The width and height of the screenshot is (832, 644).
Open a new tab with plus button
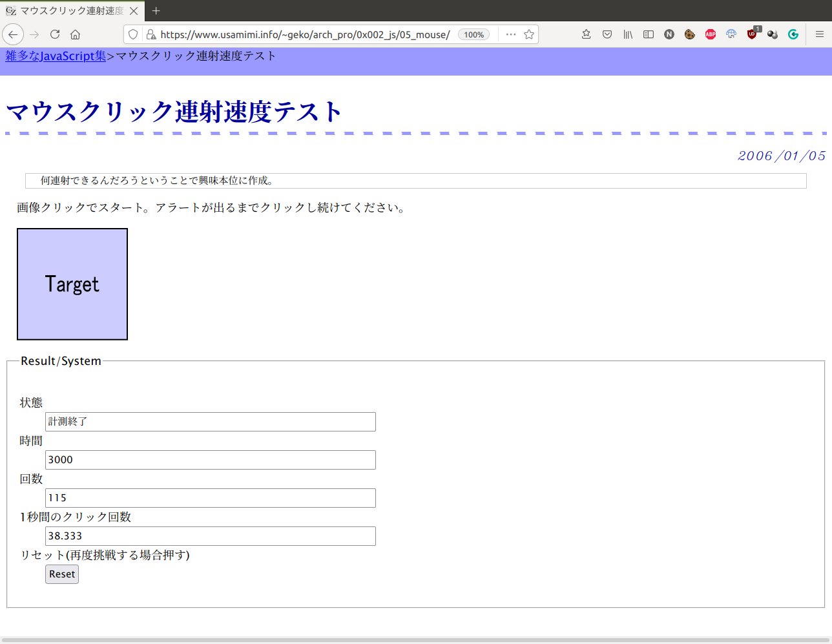pyautogui.click(x=156, y=11)
